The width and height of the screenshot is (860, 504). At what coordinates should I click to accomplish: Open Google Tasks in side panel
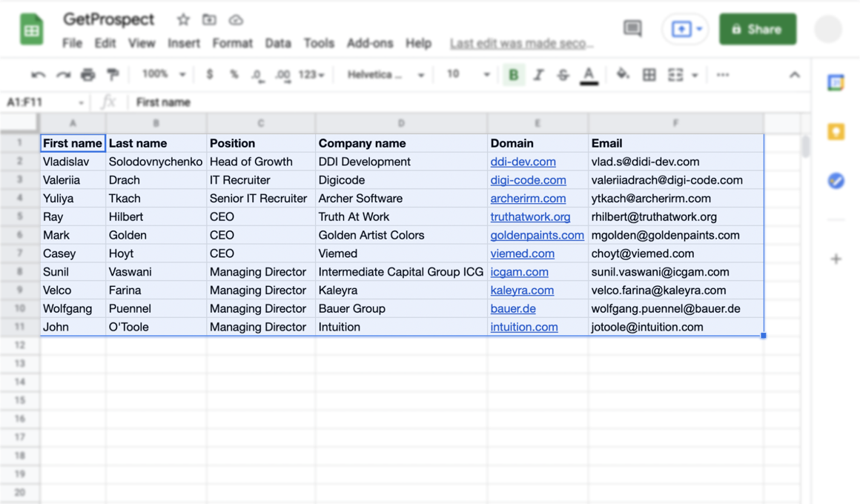(836, 180)
